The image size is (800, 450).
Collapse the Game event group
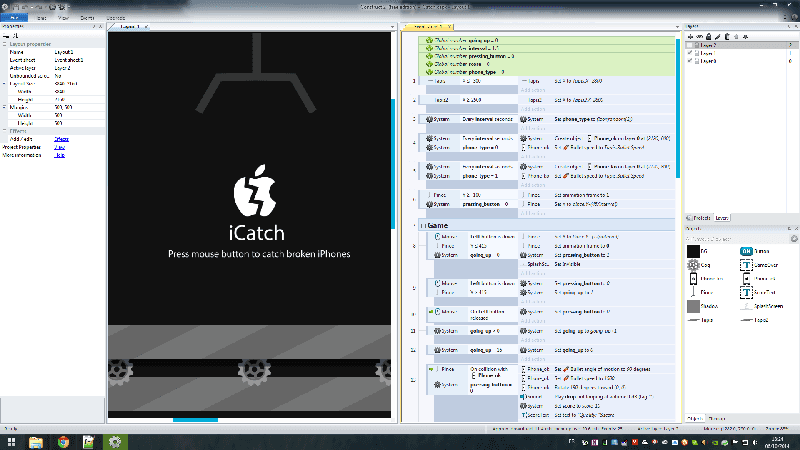point(422,226)
